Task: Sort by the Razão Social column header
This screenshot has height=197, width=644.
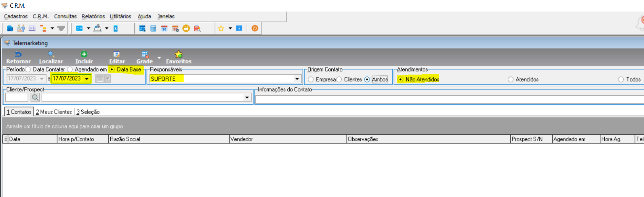Action: click(x=169, y=139)
